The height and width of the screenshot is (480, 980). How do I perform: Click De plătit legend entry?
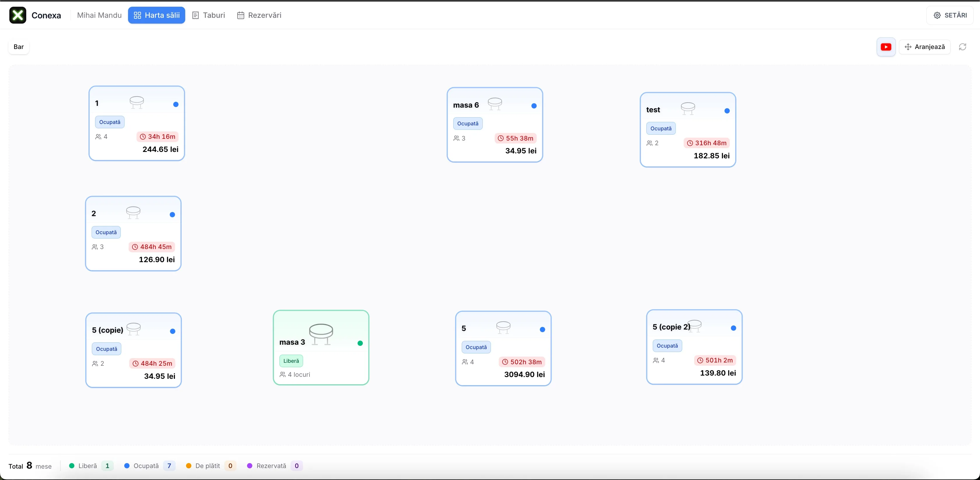(211, 465)
